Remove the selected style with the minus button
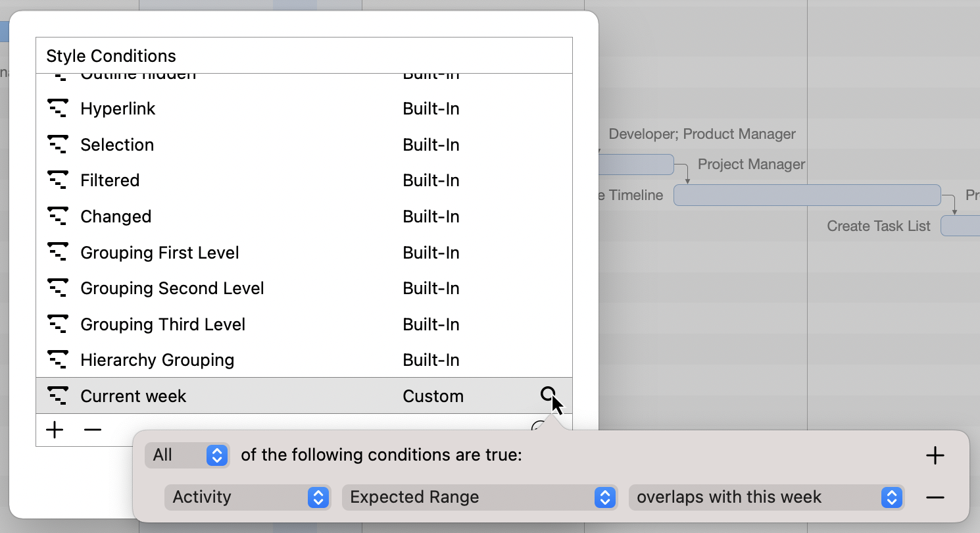Viewport: 980px width, 533px height. [x=93, y=430]
